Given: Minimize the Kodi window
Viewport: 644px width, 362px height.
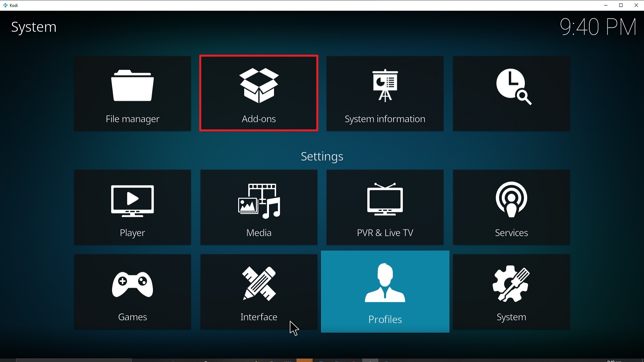Looking at the screenshot, I should pos(606,5).
